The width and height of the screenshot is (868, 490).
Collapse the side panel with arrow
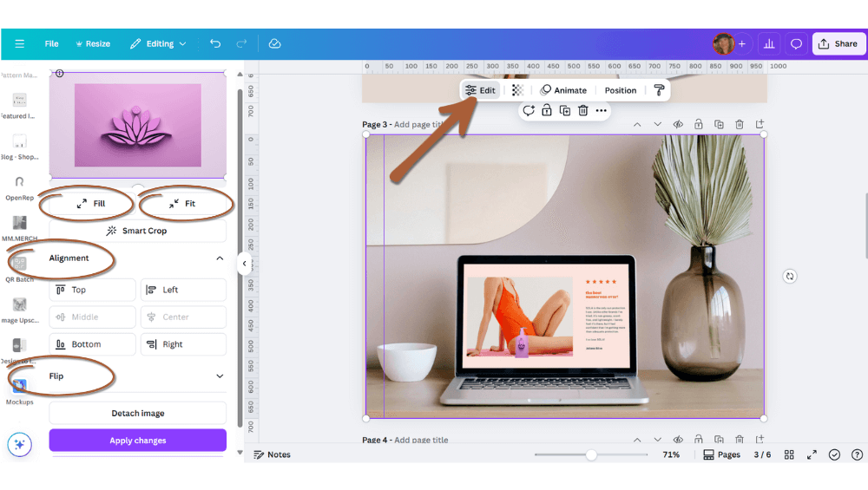(244, 264)
